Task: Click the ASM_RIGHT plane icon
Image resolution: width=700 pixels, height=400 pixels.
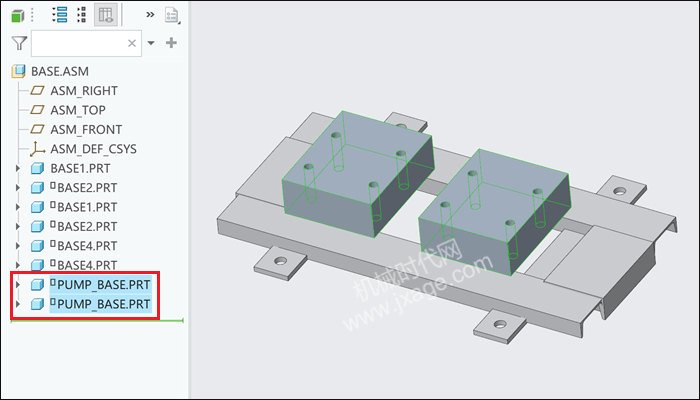Action: click(37, 91)
